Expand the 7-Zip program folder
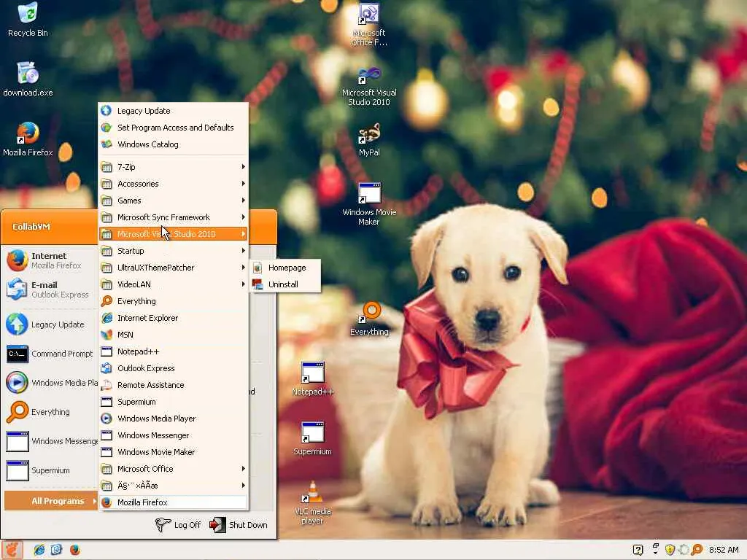 coord(174,167)
